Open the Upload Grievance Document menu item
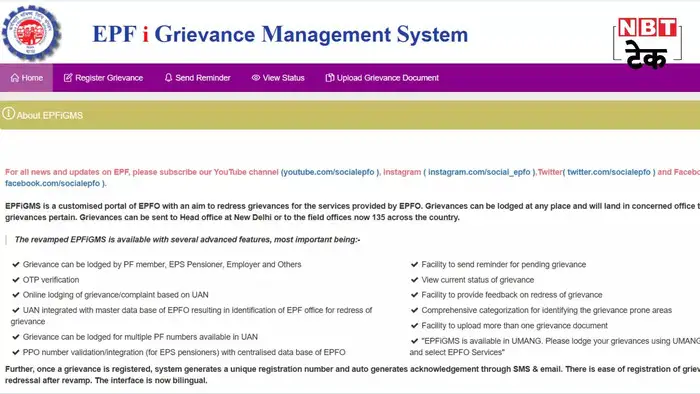The height and width of the screenshot is (394, 700). (382, 78)
